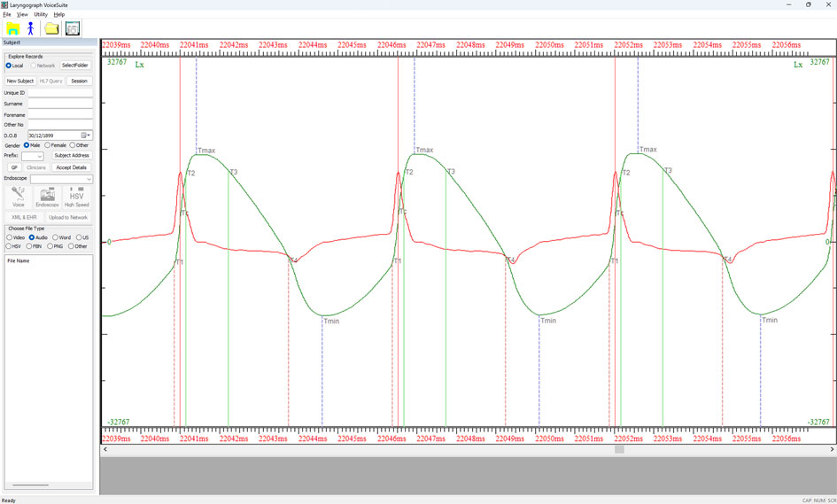The image size is (837, 504).
Task: Click the middle Tmax marker label
Action: [424, 150]
